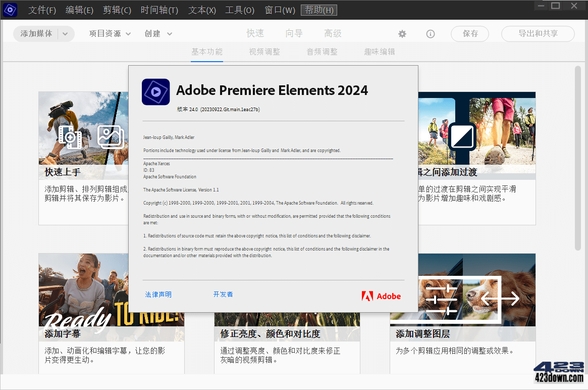Open the 帮助 menu
The height and width of the screenshot is (390, 588).
[x=318, y=10]
